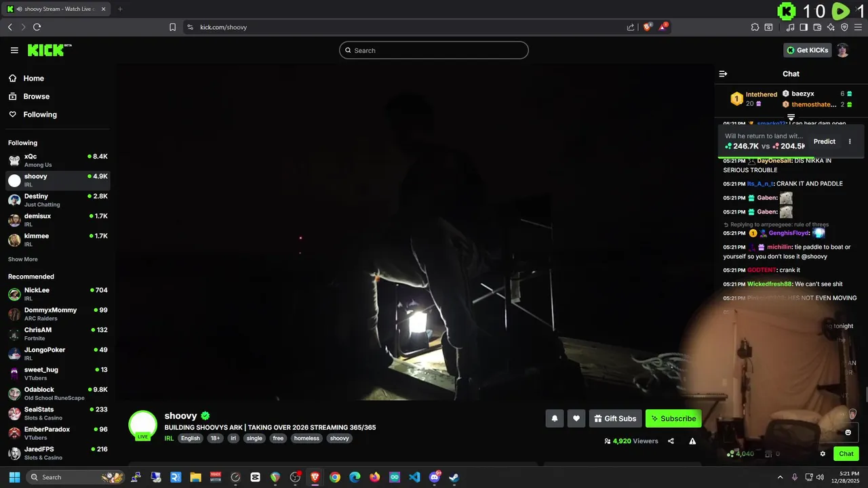The image size is (868, 488).
Task: Open xQc channel in Following list
Action: point(58,160)
